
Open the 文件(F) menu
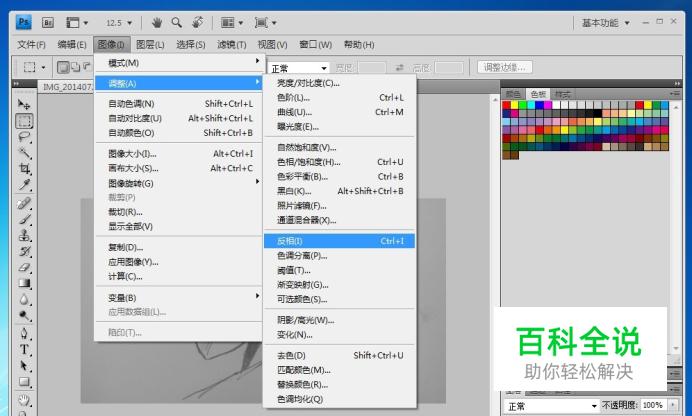click(31, 45)
